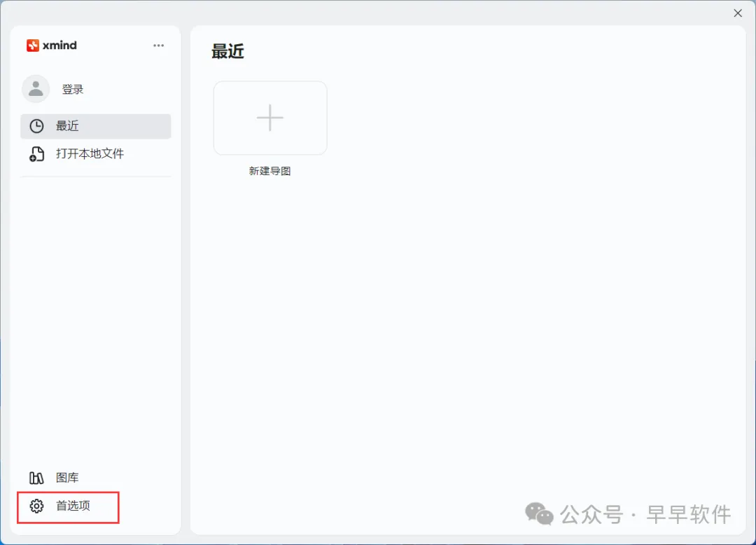Click the 新建导图 label

(269, 171)
